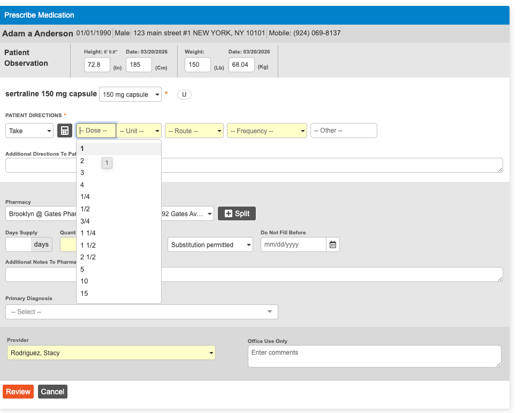This screenshot has width=532, height=413.
Task: Open the Frequency dropdown
Action: [x=267, y=131]
